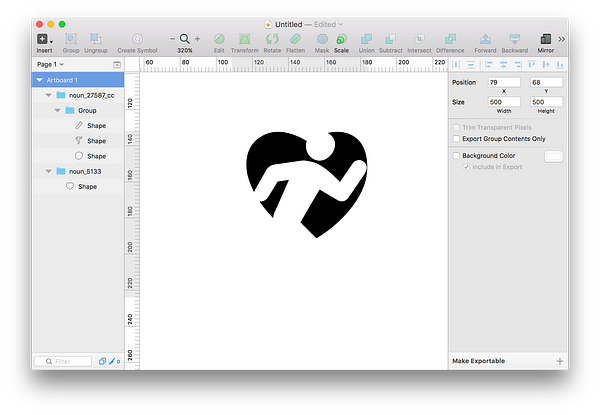The width and height of the screenshot is (600, 415).
Task: Click the X position field
Action: click(504, 82)
